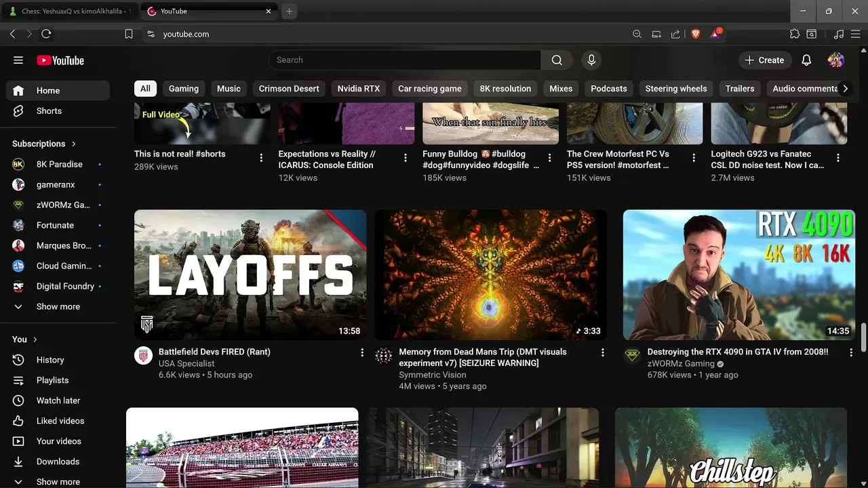Open Marques Brownlee subscription channel

click(x=58, y=245)
